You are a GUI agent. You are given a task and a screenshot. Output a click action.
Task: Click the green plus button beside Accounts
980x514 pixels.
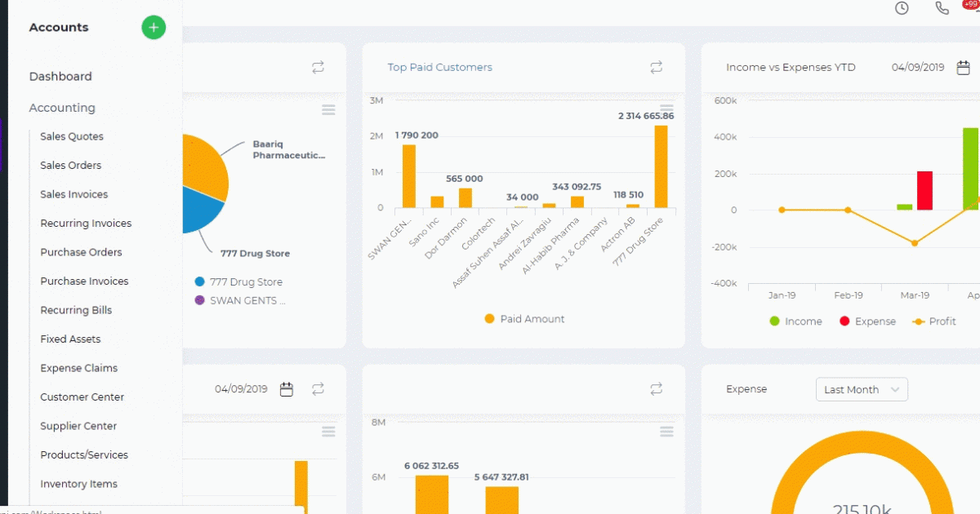[x=154, y=27]
